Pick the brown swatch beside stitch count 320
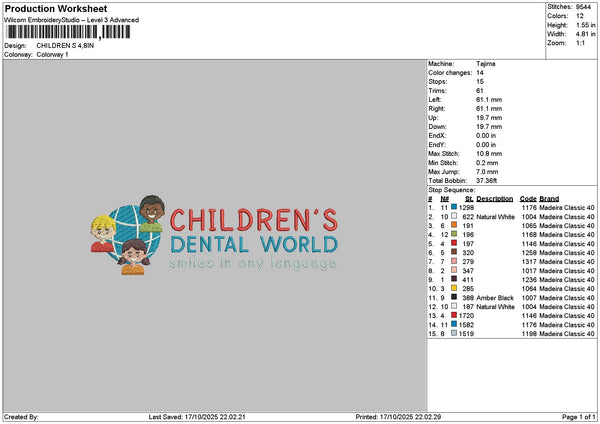The image size is (600, 424). click(x=454, y=252)
